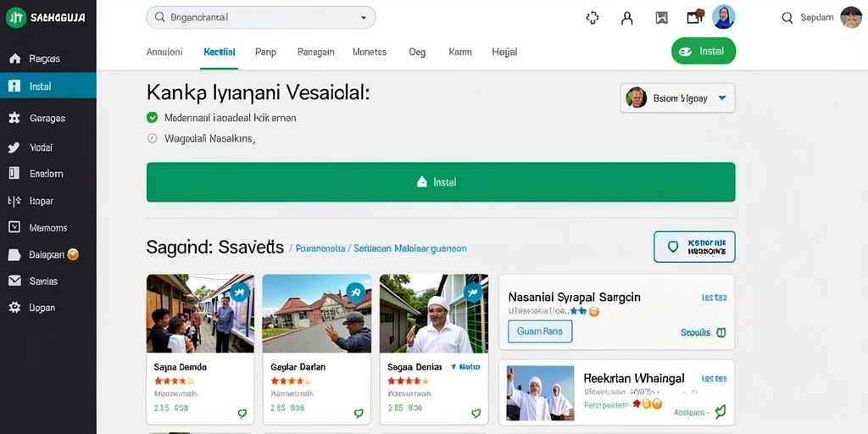Open the notification folder icon with badge
The height and width of the screenshot is (434, 868).
695,17
